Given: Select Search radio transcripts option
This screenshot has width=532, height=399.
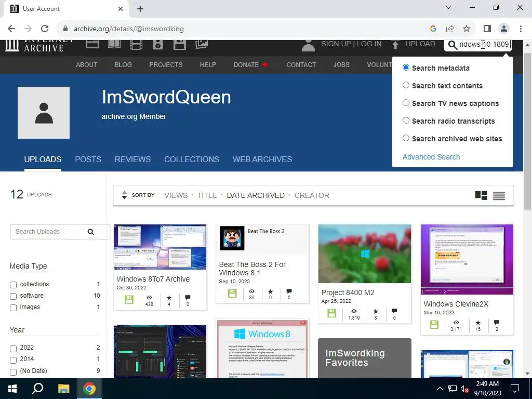Looking at the screenshot, I should coord(406,121).
